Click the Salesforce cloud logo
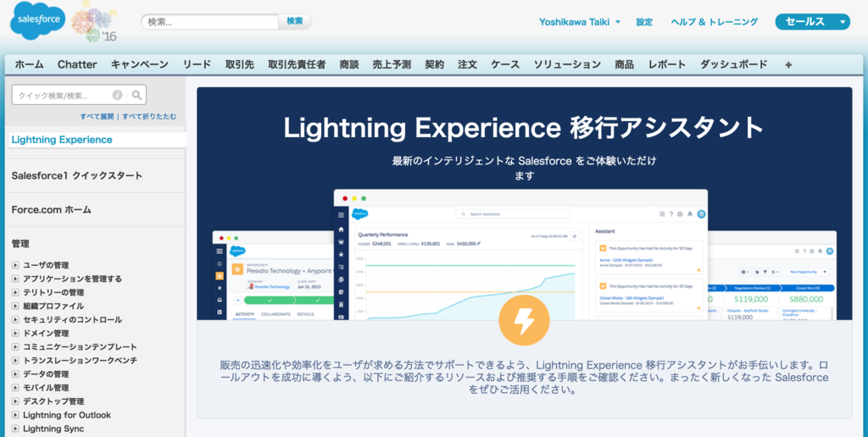 click(37, 20)
